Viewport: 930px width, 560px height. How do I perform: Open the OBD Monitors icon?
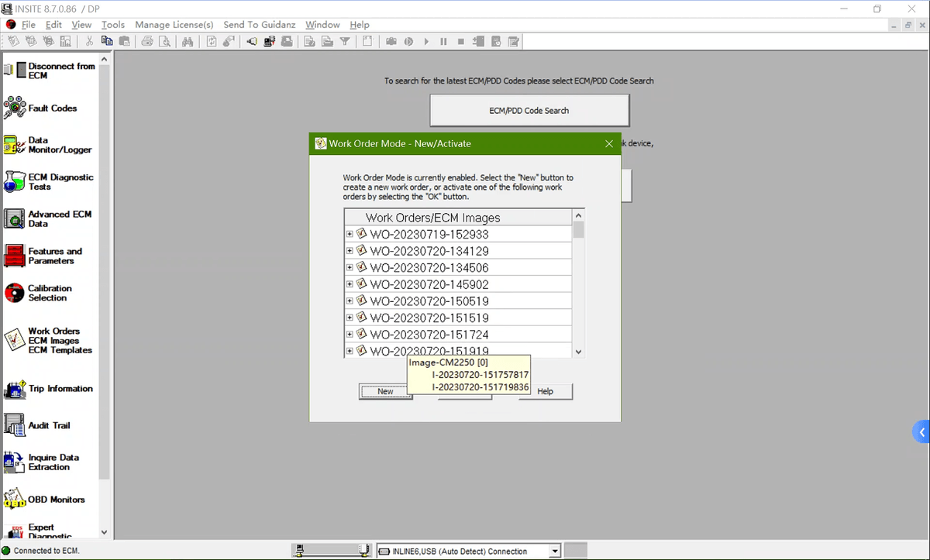point(15,500)
